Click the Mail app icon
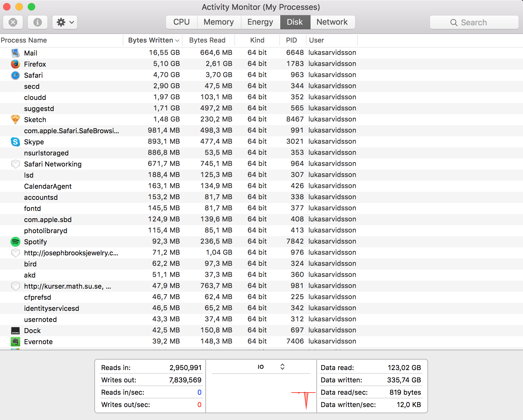 click(x=15, y=53)
